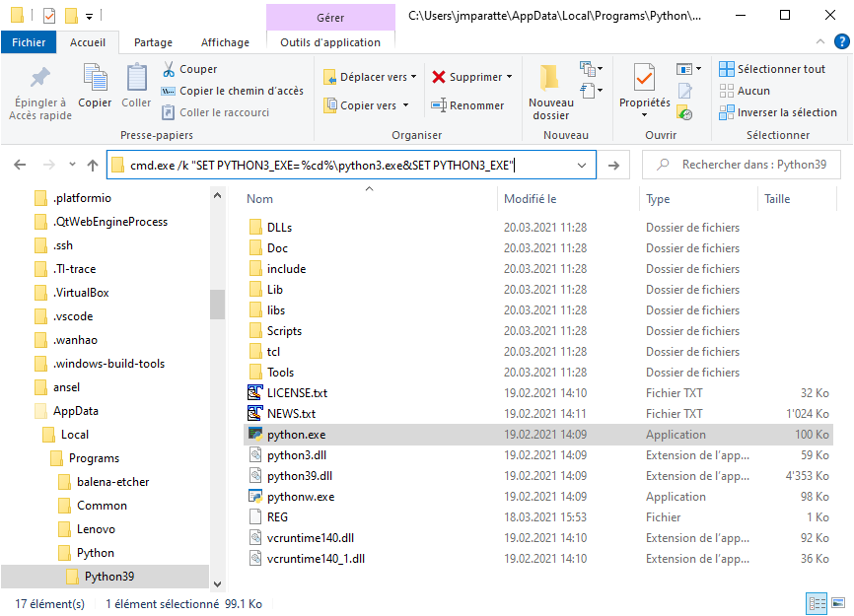Screen dimensions: 854x616
Task: Expand the address bar history dropdown
Action: pyautogui.click(x=582, y=165)
